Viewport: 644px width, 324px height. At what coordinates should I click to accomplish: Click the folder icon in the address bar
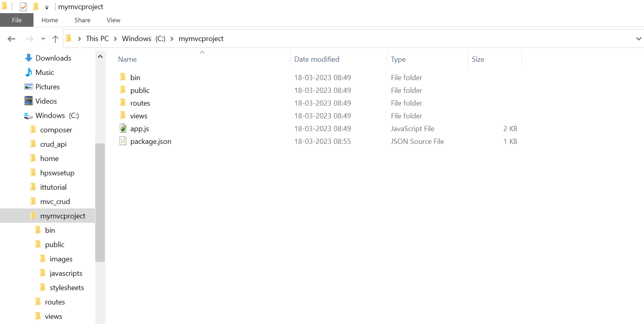pos(69,38)
